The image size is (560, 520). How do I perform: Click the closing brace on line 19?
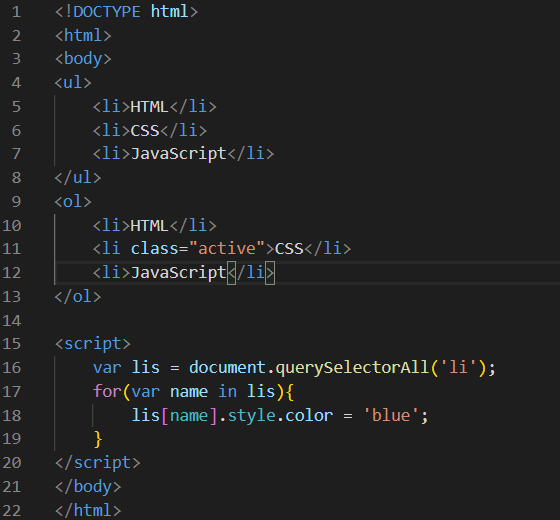click(98, 439)
